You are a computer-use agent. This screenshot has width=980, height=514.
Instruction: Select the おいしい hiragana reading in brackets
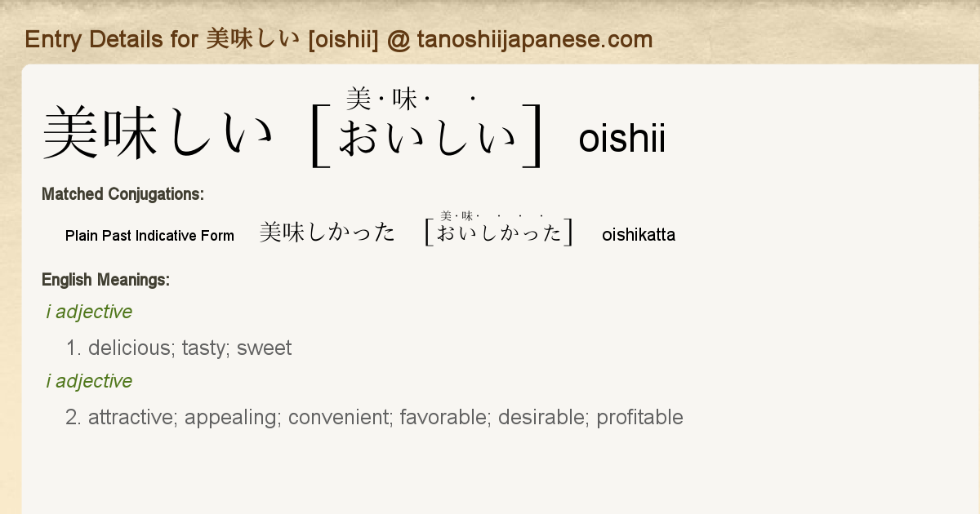pyautogui.click(x=428, y=138)
